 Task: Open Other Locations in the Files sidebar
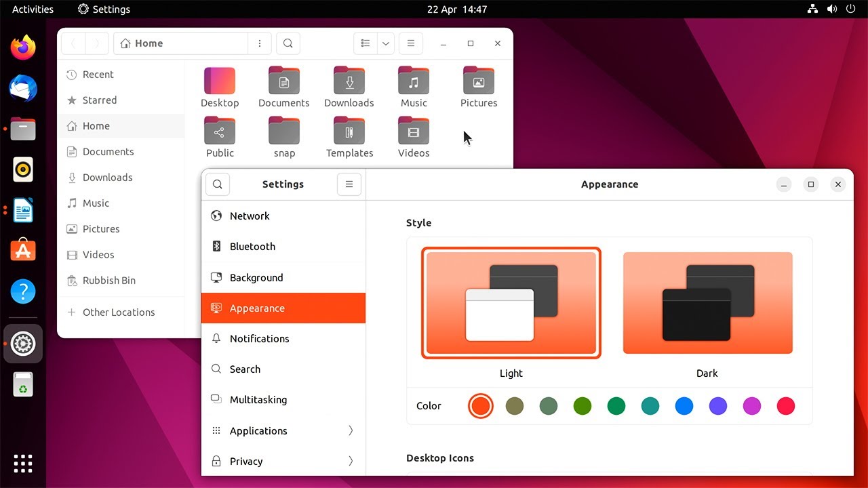[118, 312]
